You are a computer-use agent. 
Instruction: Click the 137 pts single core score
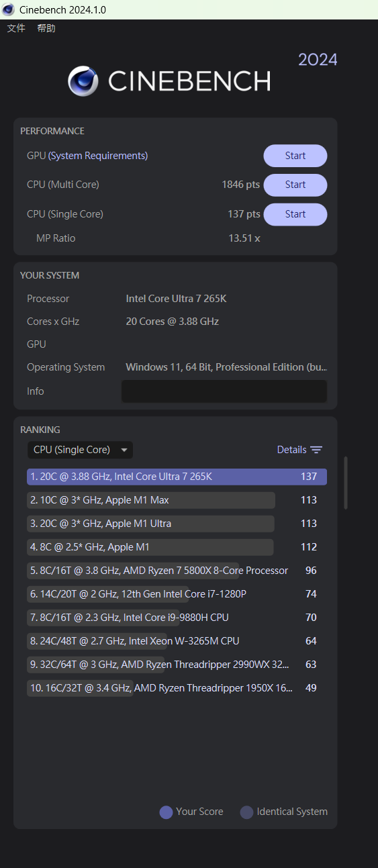pyautogui.click(x=244, y=214)
